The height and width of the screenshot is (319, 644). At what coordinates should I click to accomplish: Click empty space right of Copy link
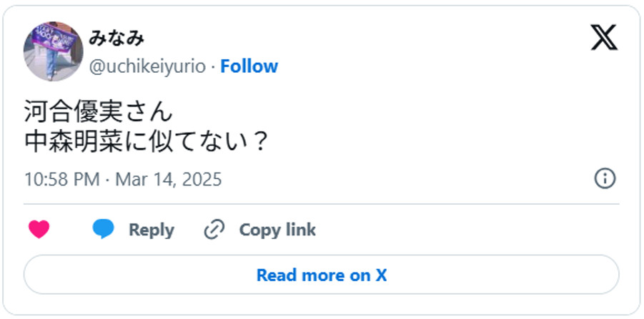coord(465,230)
